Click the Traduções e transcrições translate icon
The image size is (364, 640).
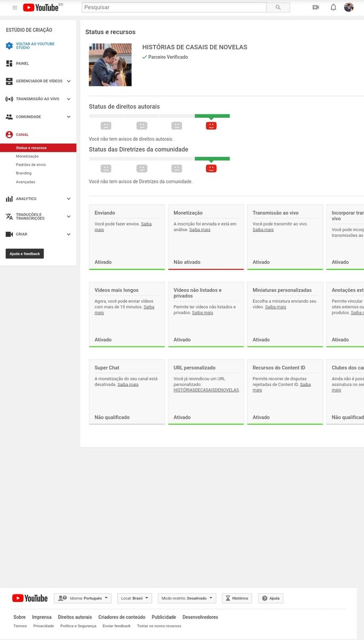tap(9, 217)
